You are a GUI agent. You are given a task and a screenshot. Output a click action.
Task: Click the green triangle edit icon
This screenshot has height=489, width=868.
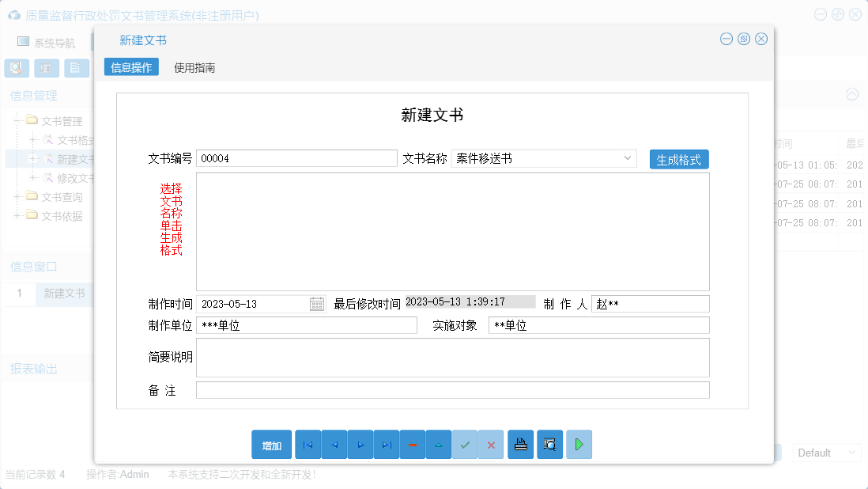coord(438,444)
